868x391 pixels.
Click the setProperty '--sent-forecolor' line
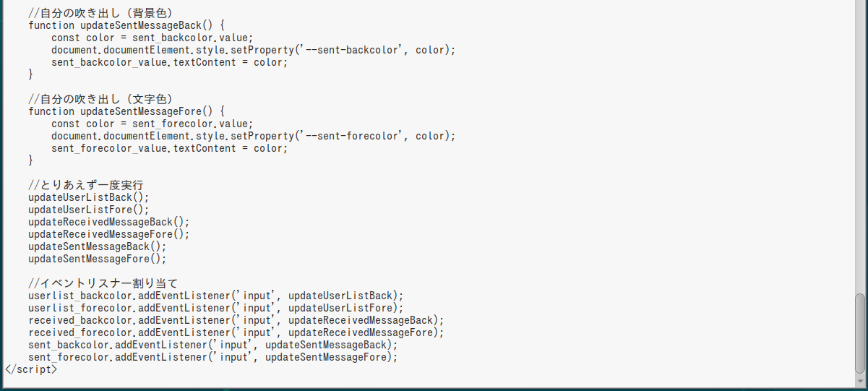pyautogui.click(x=254, y=136)
